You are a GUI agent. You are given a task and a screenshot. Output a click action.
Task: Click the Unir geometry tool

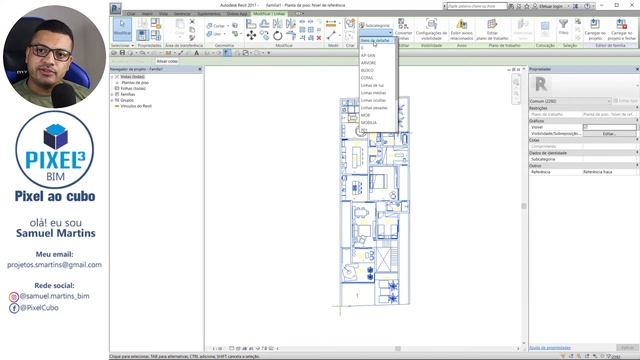(x=214, y=34)
